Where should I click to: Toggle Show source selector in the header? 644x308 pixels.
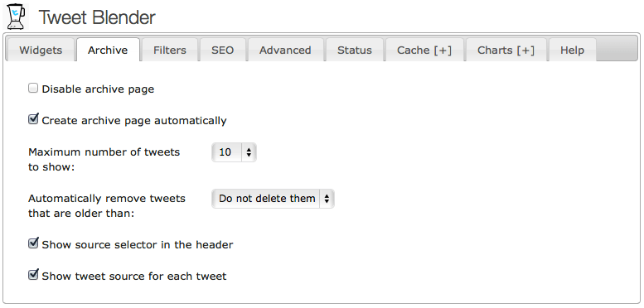33,243
